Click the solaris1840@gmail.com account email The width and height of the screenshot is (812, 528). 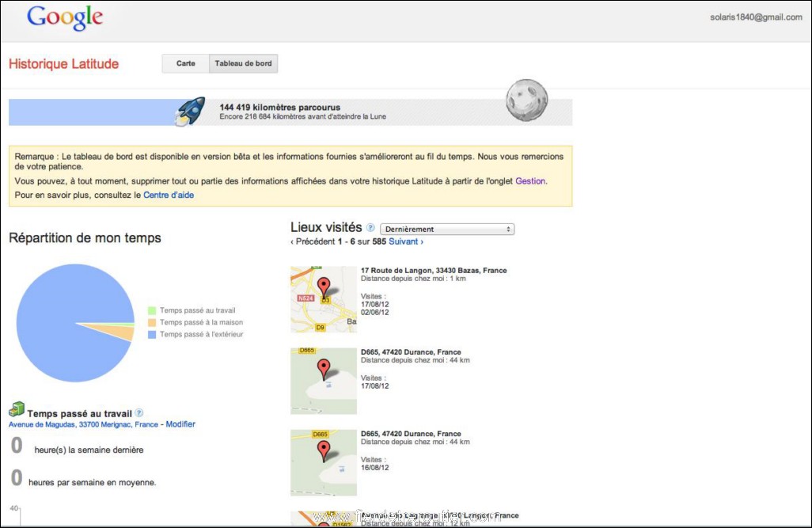click(756, 17)
